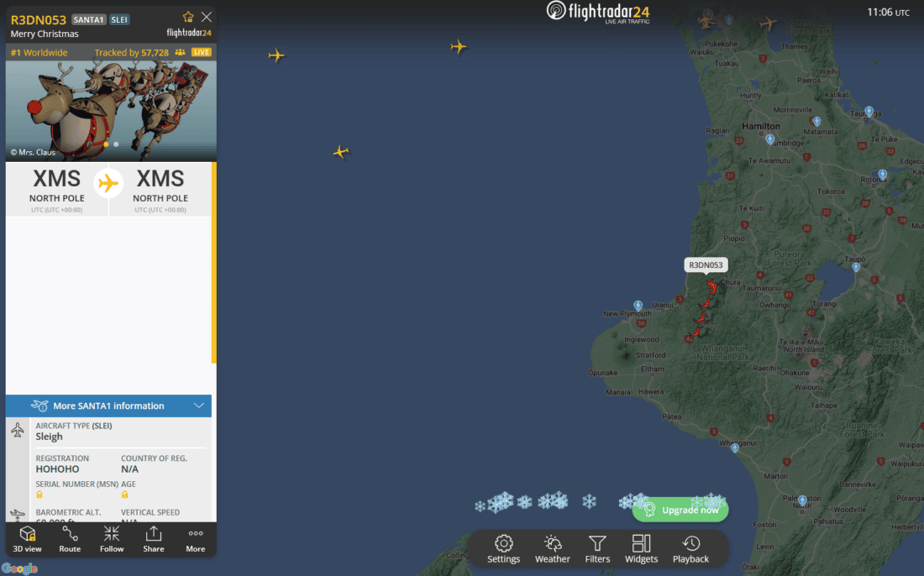Screen dimensions: 924x576
Task: Click the Flightradar24 logo at top
Action: click(598, 13)
